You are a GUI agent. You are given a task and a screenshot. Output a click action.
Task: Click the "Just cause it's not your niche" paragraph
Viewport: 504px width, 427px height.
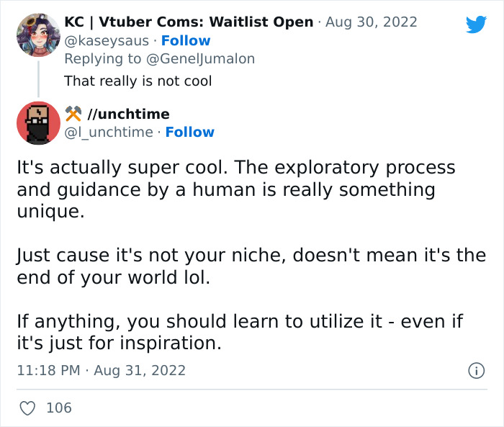tap(251, 266)
